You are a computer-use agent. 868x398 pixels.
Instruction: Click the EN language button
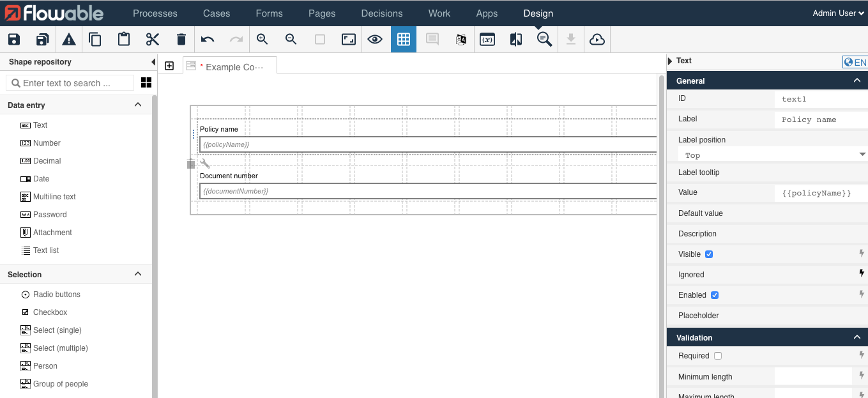coord(855,62)
